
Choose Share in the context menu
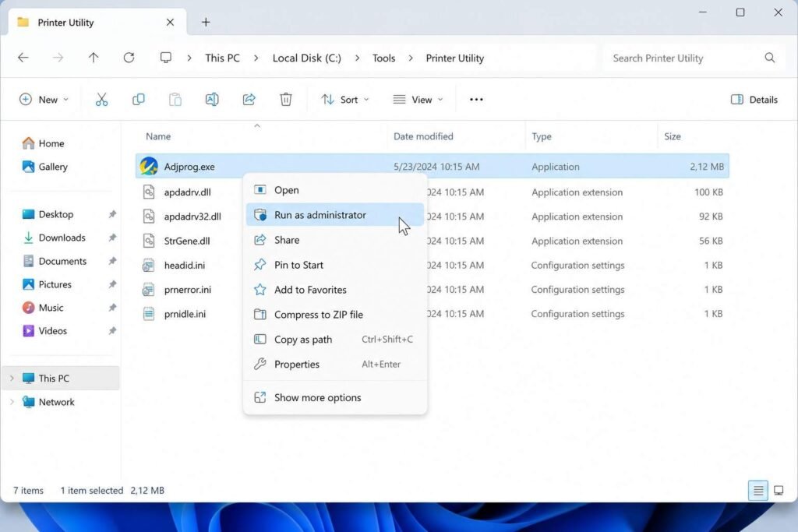335,240
